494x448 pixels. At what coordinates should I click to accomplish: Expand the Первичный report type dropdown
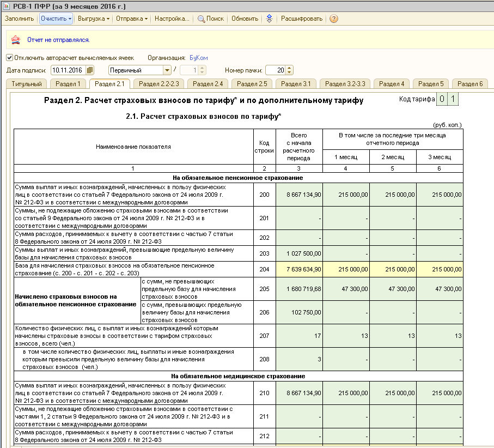tap(167, 70)
